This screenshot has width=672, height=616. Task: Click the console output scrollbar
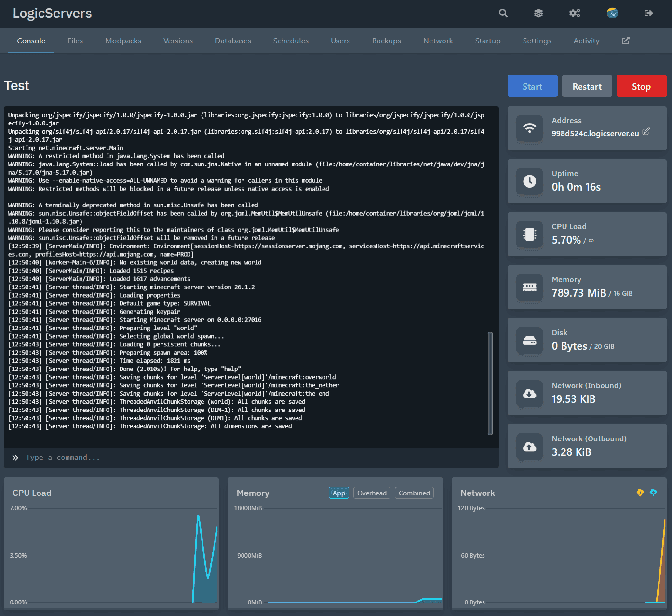[x=490, y=383]
